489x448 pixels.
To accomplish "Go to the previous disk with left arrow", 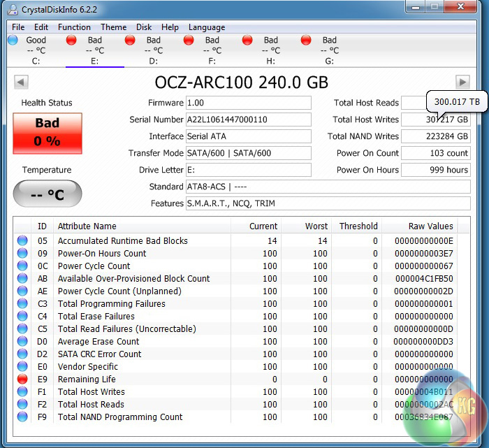I will pos(21,82).
